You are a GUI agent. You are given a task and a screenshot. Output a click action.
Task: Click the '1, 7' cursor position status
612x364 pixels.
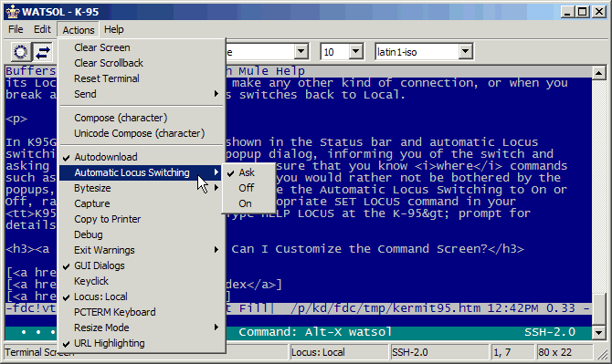pyautogui.click(x=512, y=352)
